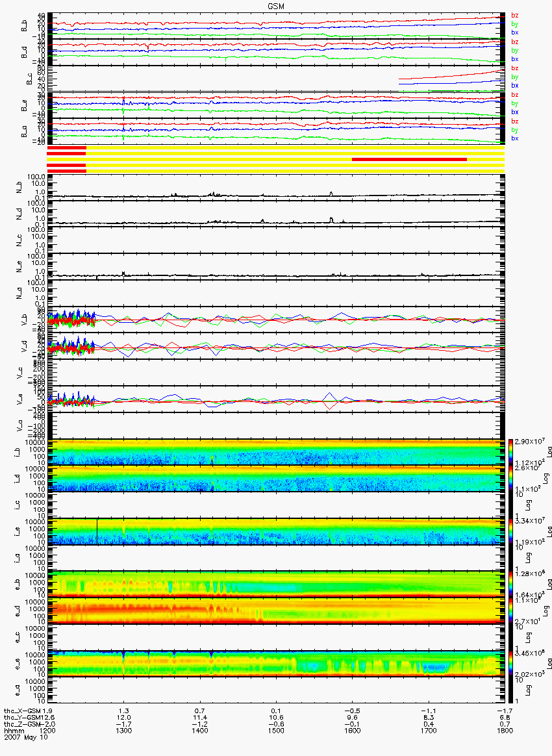Select the V_b velocity axis label

[x=24, y=320]
